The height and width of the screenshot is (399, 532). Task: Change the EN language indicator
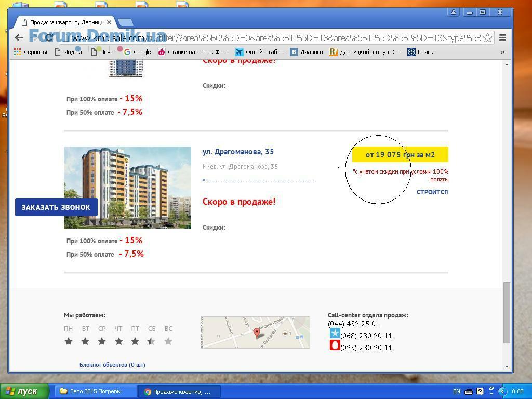click(x=456, y=392)
